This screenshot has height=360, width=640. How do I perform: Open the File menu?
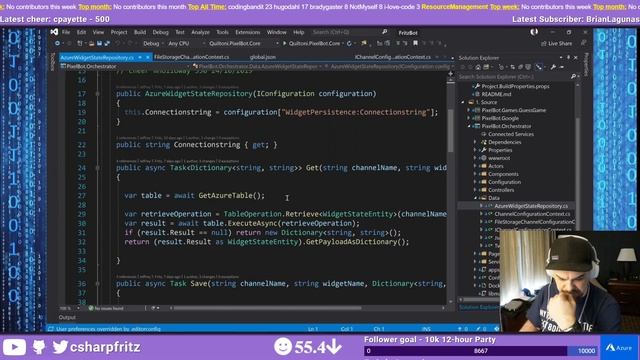[x=66, y=32]
